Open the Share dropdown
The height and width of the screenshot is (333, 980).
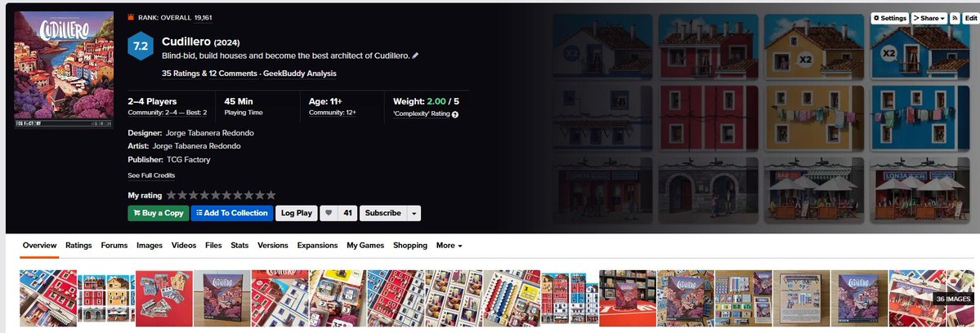coord(929,18)
